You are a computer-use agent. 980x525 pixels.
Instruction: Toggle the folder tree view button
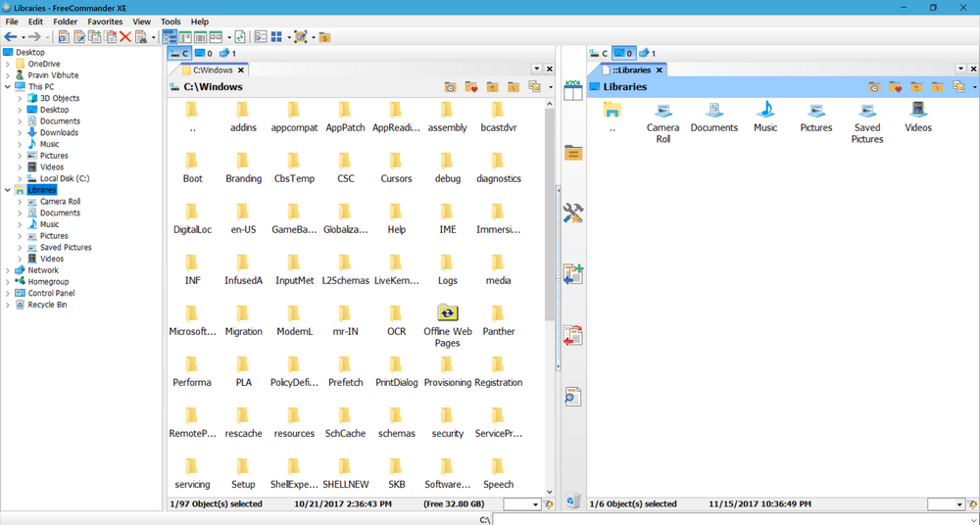170,37
